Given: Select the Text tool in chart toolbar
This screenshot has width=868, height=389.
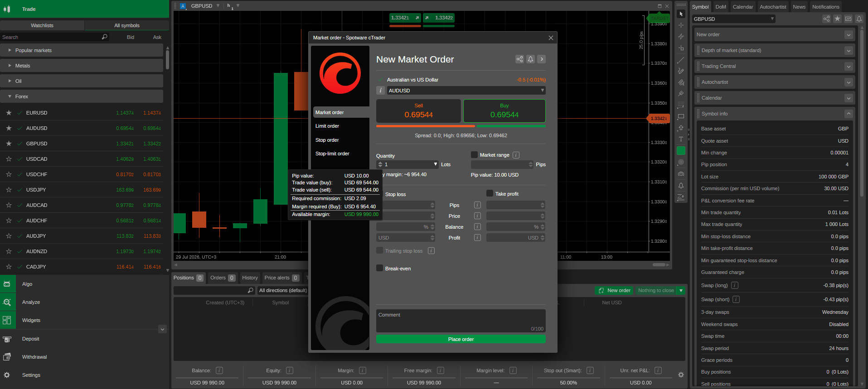Looking at the screenshot, I should pyautogui.click(x=681, y=139).
